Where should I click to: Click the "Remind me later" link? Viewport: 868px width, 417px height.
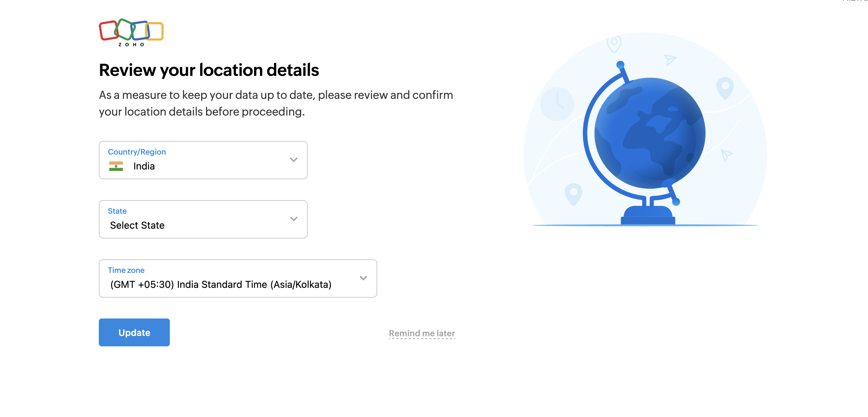click(x=421, y=333)
